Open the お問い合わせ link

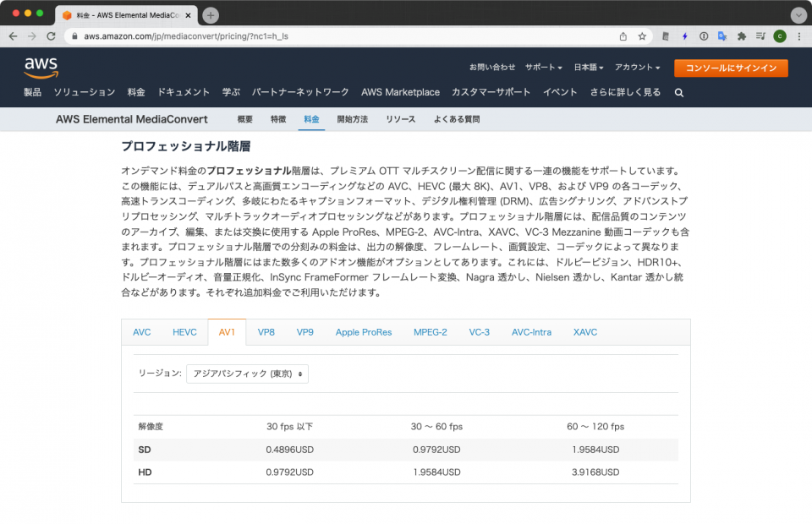tap(489, 66)
